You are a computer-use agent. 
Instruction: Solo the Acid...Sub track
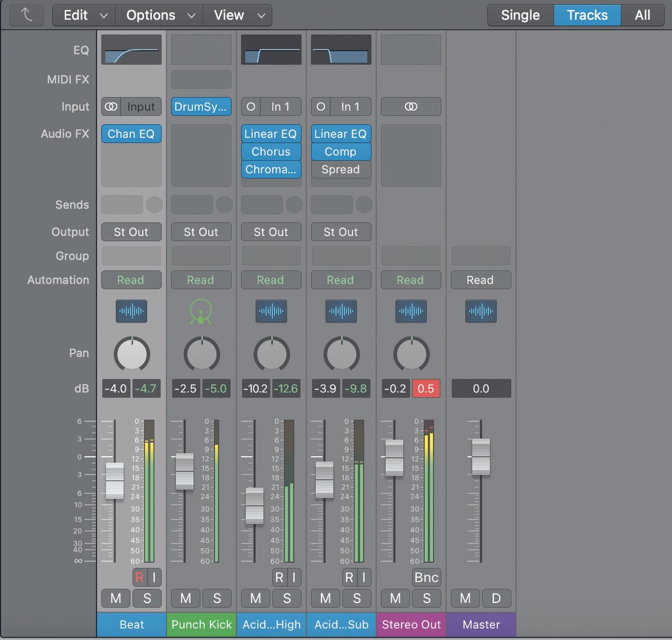coord(357,598)
